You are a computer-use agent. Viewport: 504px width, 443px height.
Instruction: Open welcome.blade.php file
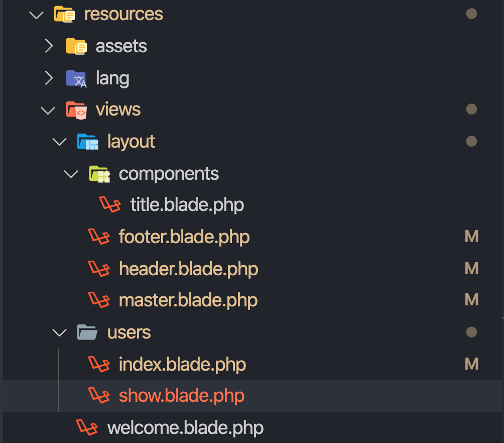point(185,427)
